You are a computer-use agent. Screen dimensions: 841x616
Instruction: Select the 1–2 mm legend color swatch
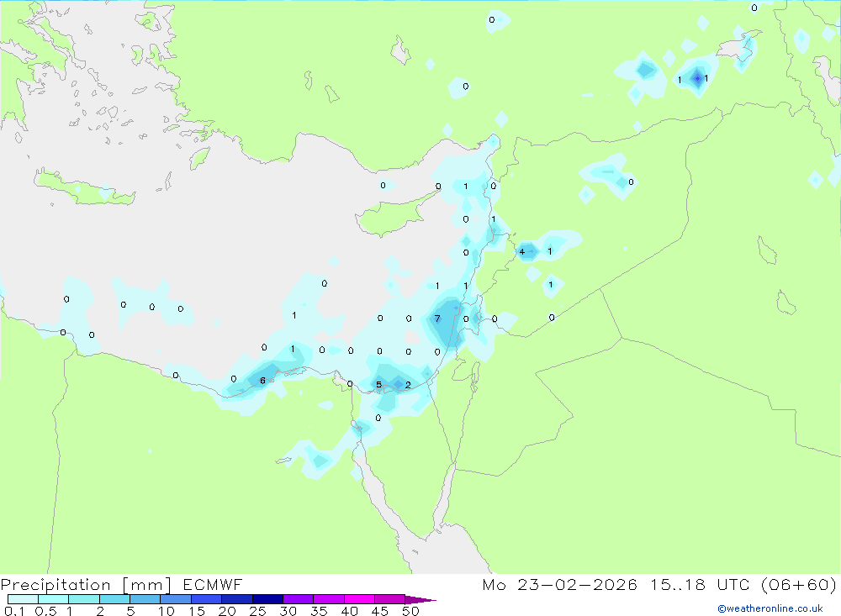pos(83,599)
